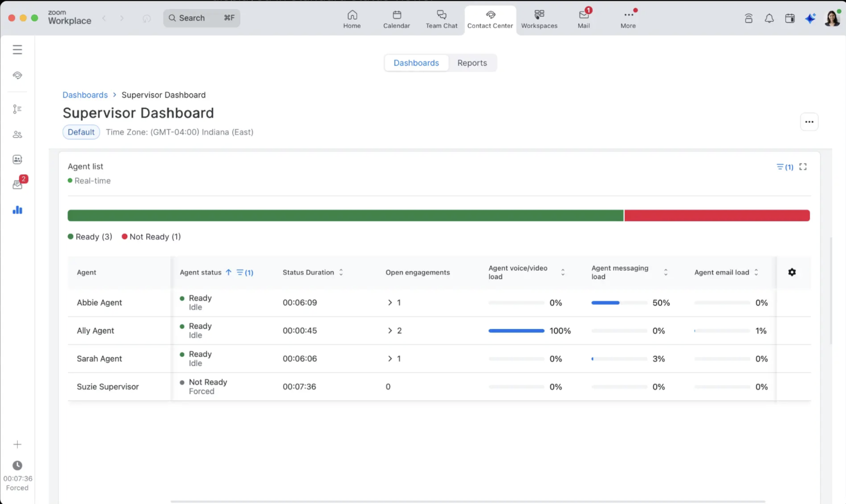Open the notifications bell icon
This screenshot has width=846, height=504.
pos(769,18)
